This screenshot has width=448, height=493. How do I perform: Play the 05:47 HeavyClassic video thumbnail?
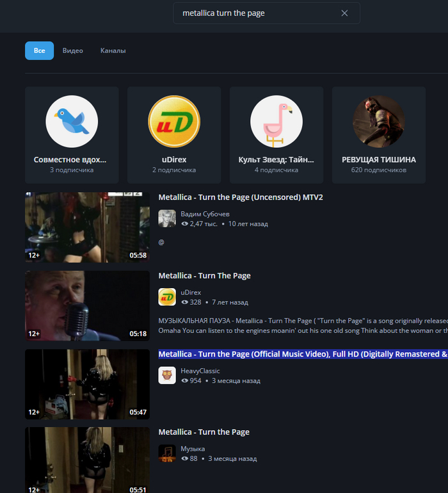88,384
